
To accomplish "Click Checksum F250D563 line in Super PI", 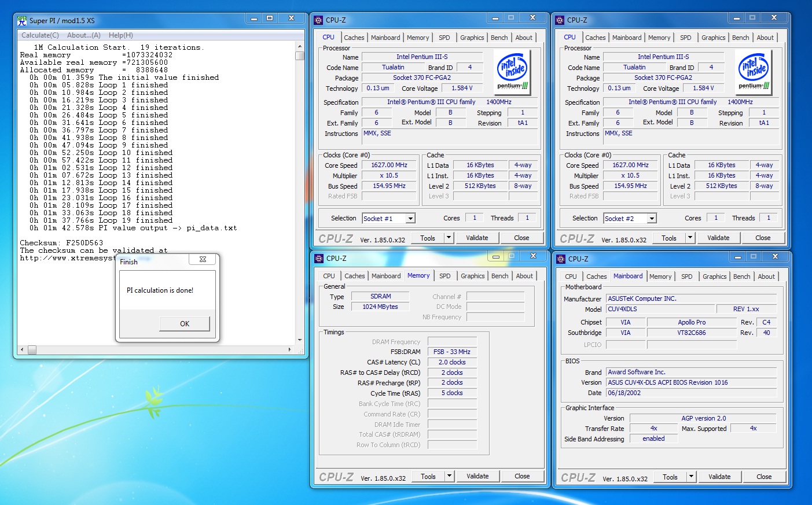I will tap(61, 243).
